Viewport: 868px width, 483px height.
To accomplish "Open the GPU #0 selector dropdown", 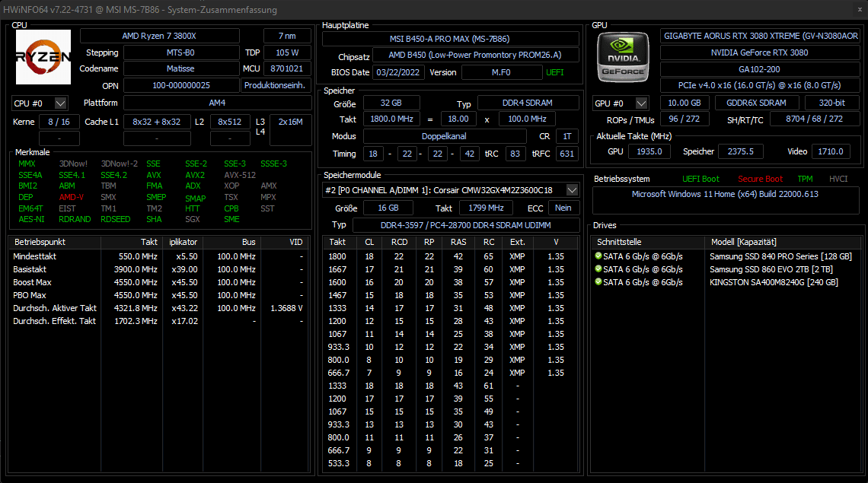I will click(641, 103).
